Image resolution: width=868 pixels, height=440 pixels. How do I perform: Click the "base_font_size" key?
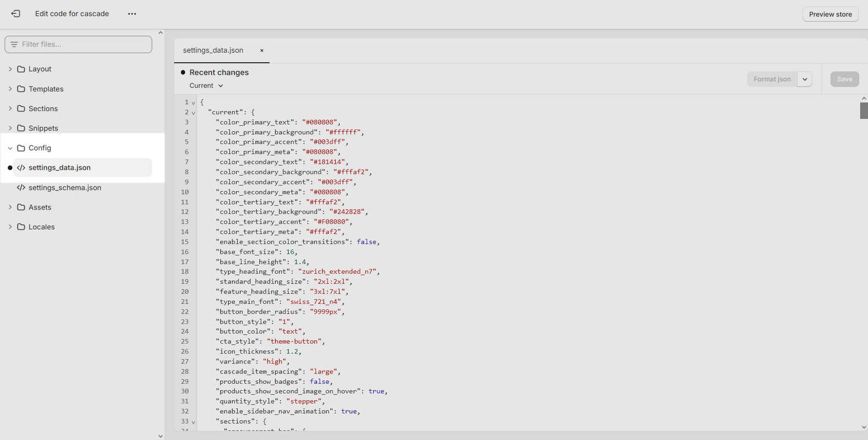248,252
